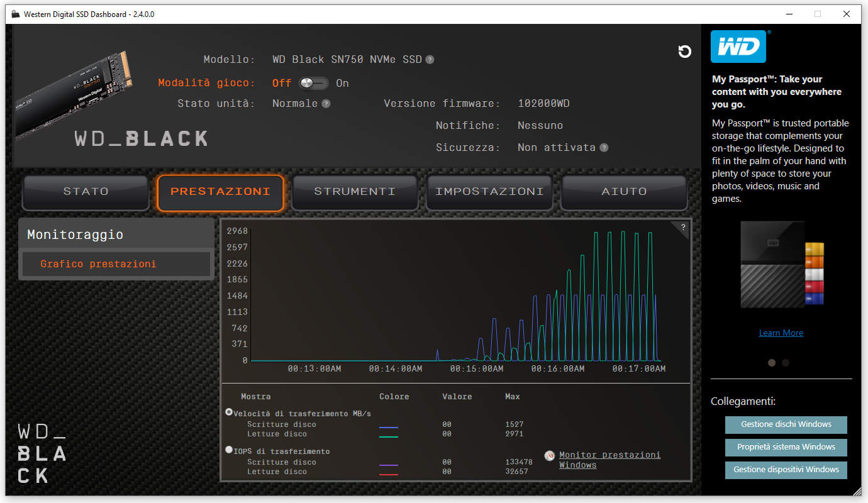
Task: Click the red Letture disco IOPS color line
Action: (389, 474)
